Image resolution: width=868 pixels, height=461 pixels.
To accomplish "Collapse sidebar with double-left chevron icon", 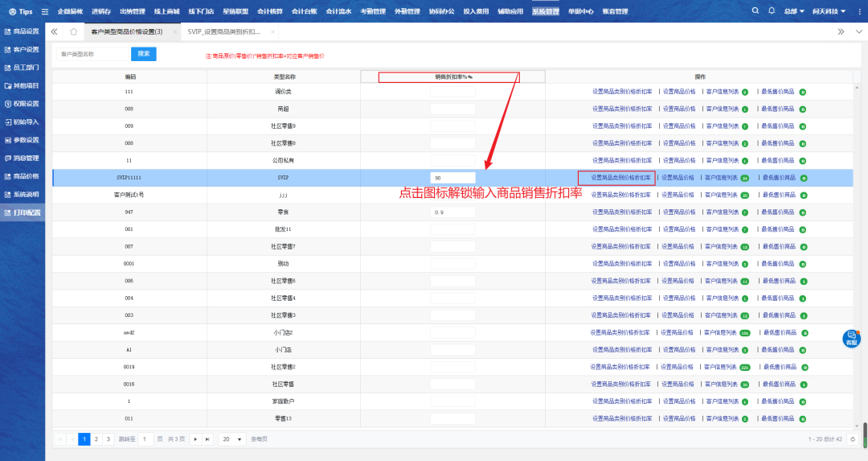I will 54,31.
